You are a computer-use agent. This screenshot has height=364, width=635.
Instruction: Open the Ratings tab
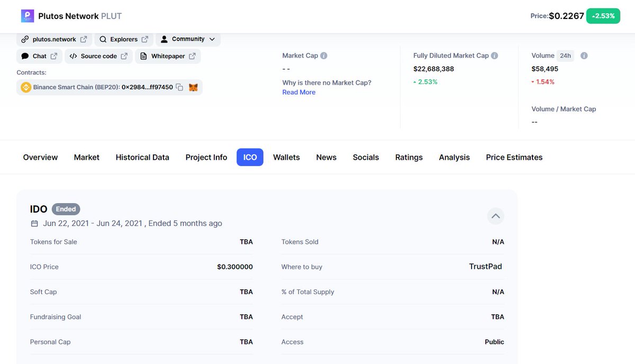click(x=409, y=157)
